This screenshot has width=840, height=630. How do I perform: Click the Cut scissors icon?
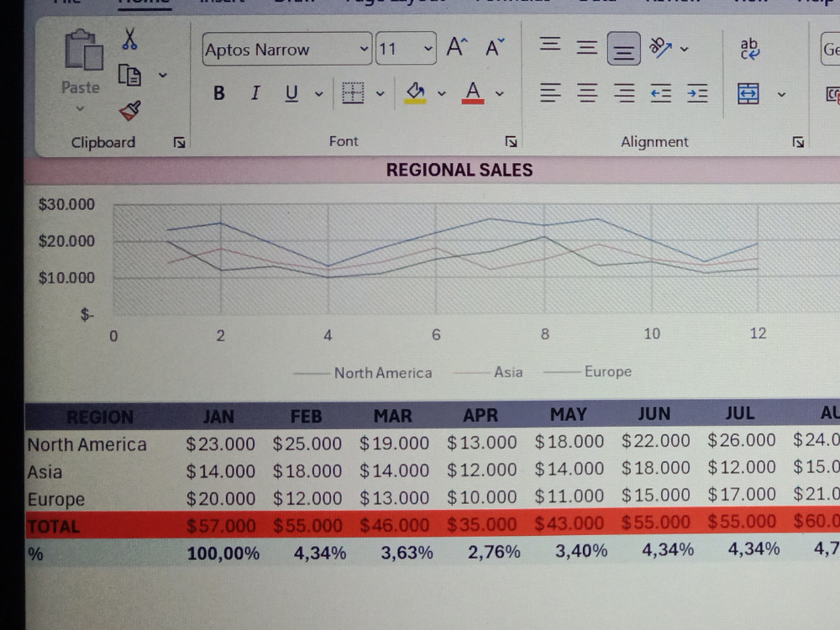pos(129,39)
